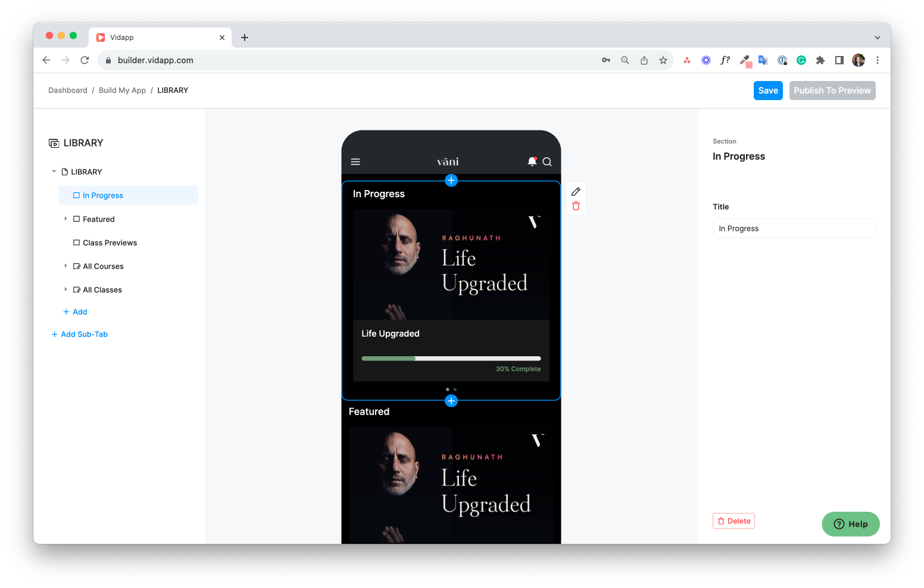Expand the Featured tree item
The height and width of the screenshot is (588, 924).
pos(65,219)
